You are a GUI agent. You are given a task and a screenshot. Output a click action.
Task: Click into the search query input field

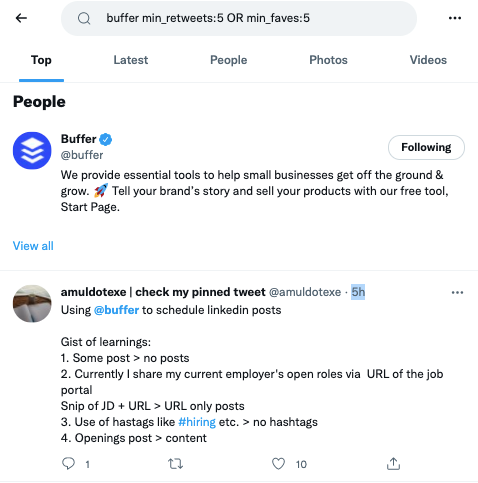[239, 18]
